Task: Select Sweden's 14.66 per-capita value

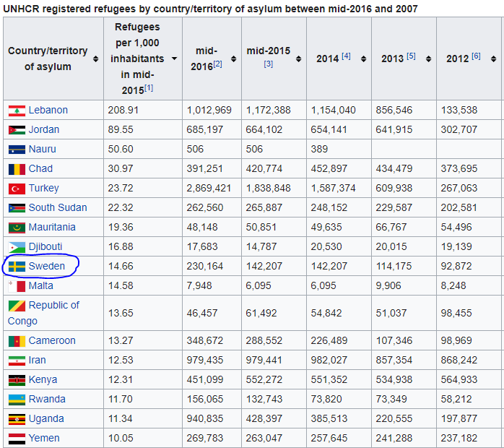Action: [121, 266]
